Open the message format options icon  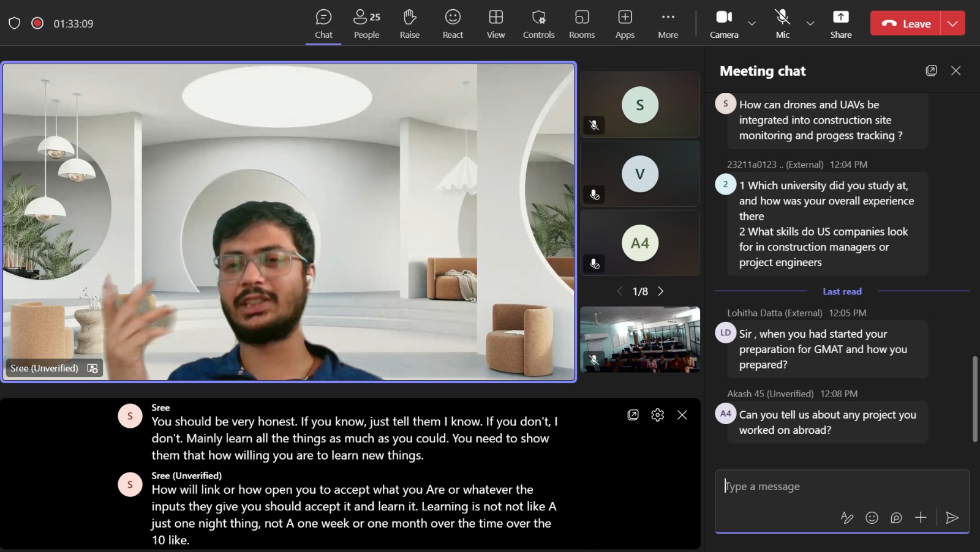click(847, 518)
